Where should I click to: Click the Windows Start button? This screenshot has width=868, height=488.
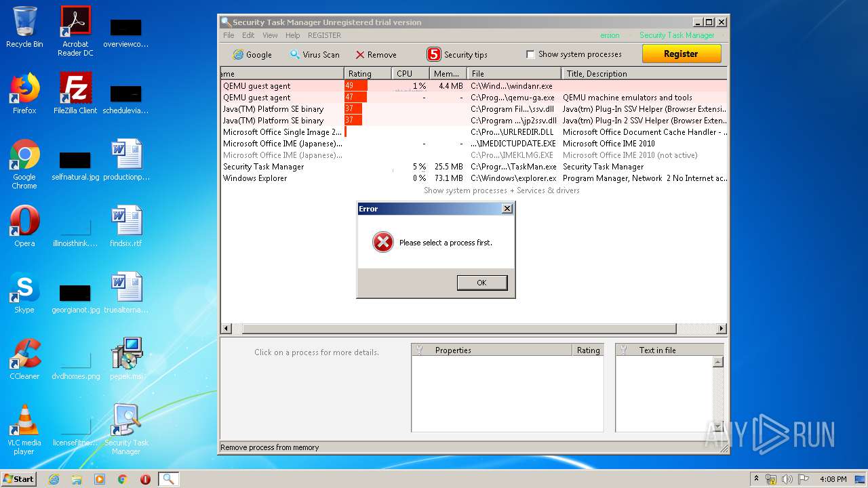click(19, 479)
